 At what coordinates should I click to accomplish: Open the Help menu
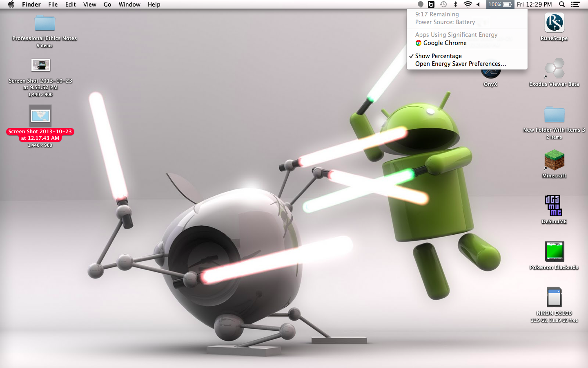point(154,4)
